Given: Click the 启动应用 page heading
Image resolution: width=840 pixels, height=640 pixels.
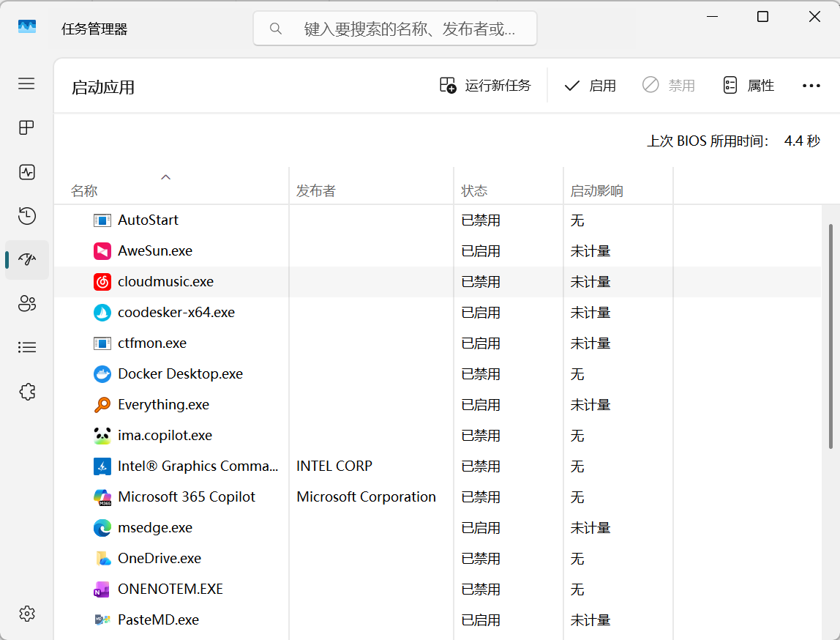Looking at the screenshot, I should tap(103, 87).
